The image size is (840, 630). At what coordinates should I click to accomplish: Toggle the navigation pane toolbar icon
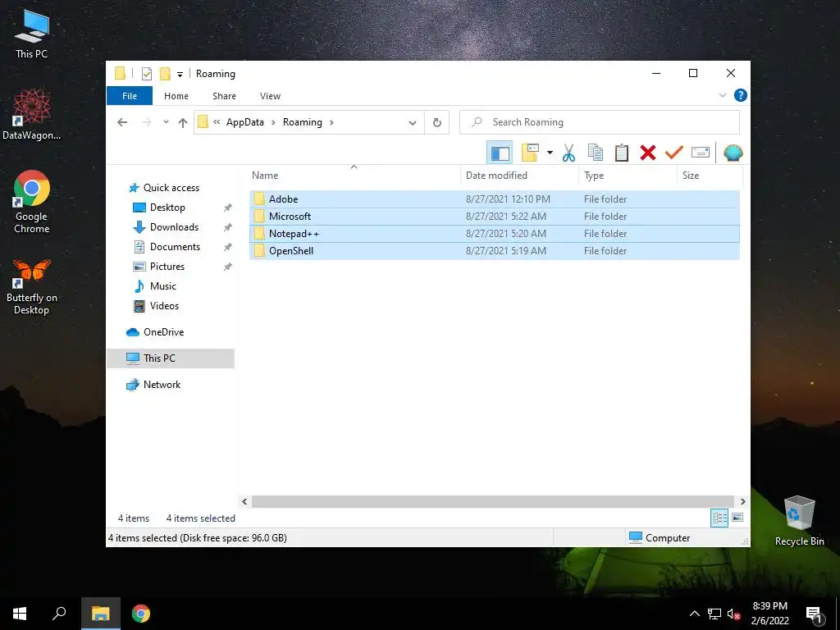500,153
